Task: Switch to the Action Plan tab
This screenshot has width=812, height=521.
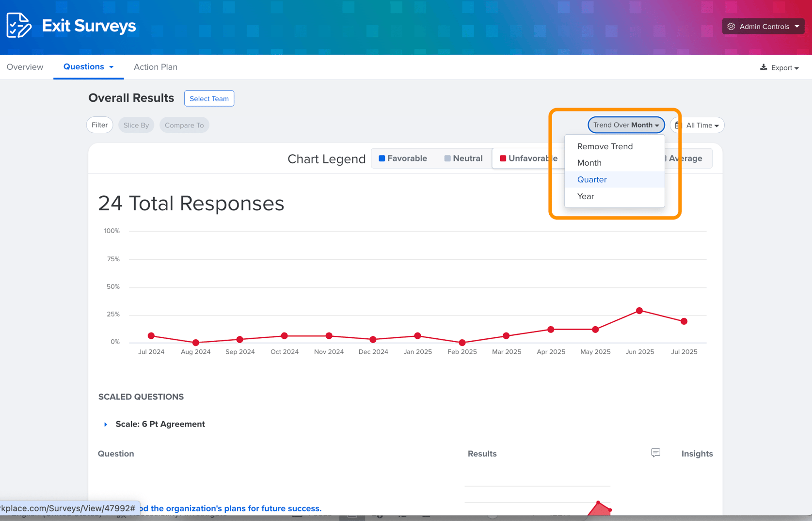Action: 156,67
